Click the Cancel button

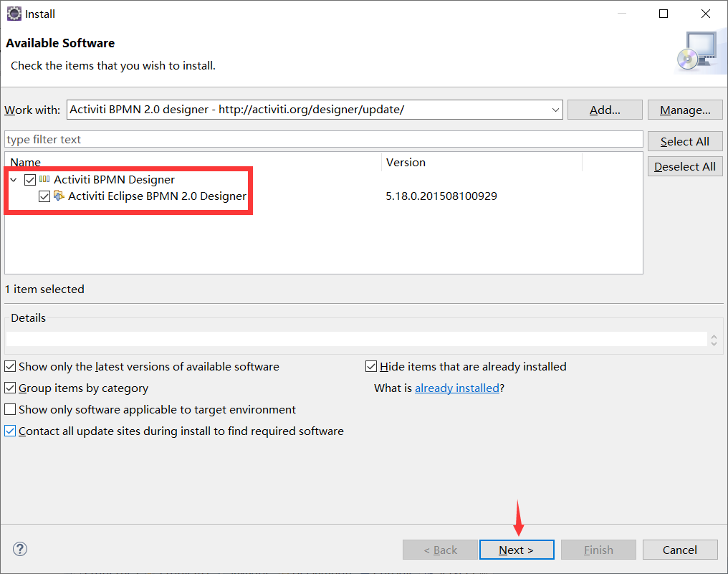click(x=680, y=550)
